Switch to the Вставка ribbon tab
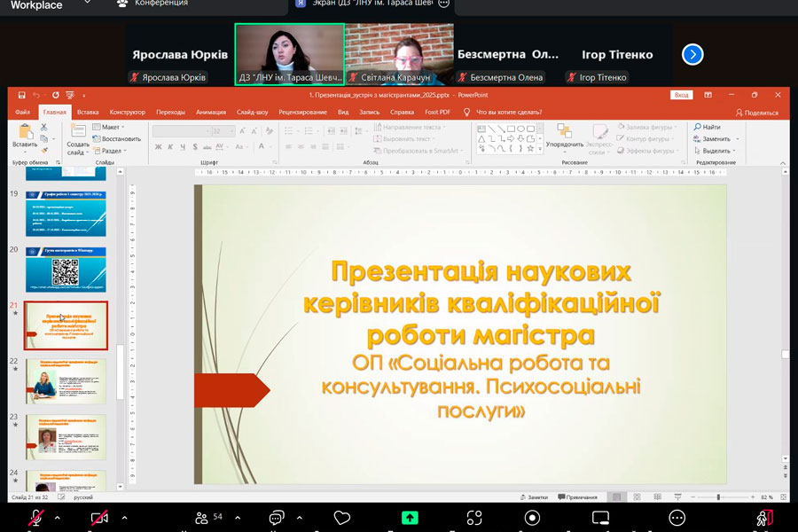798x532 pixels. coord(88,113)
